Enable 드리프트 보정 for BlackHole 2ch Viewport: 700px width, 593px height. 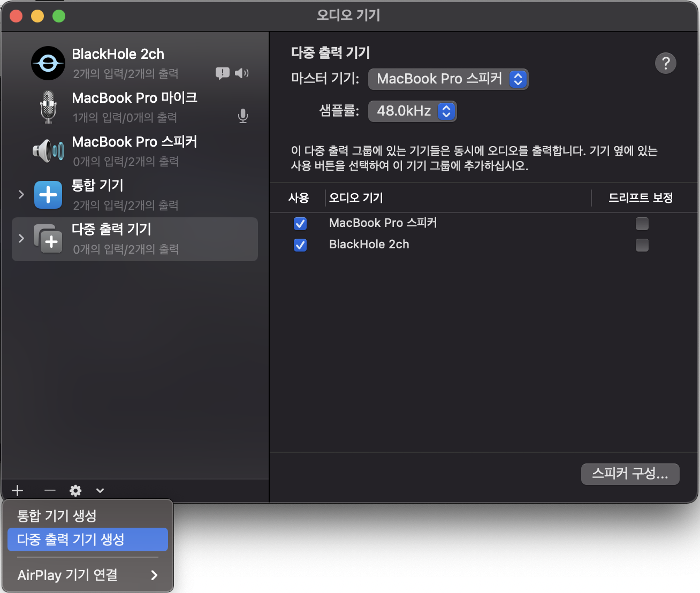pyautogui.click(x=642, y=245)
